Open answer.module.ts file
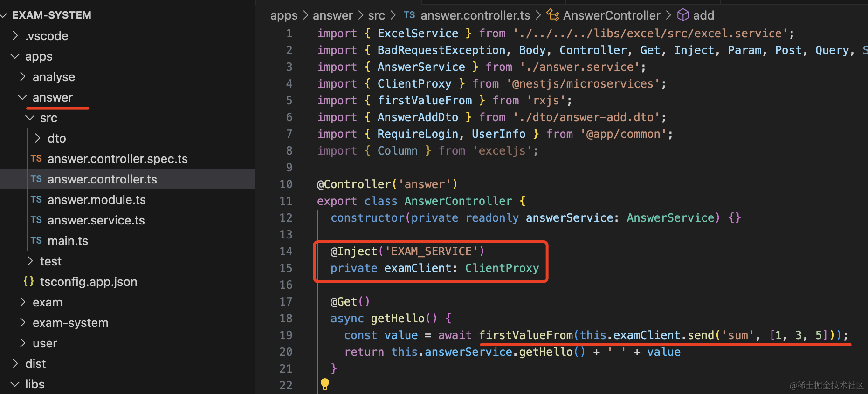Viewport: 868px width, 394px height. tap(96, 200)
